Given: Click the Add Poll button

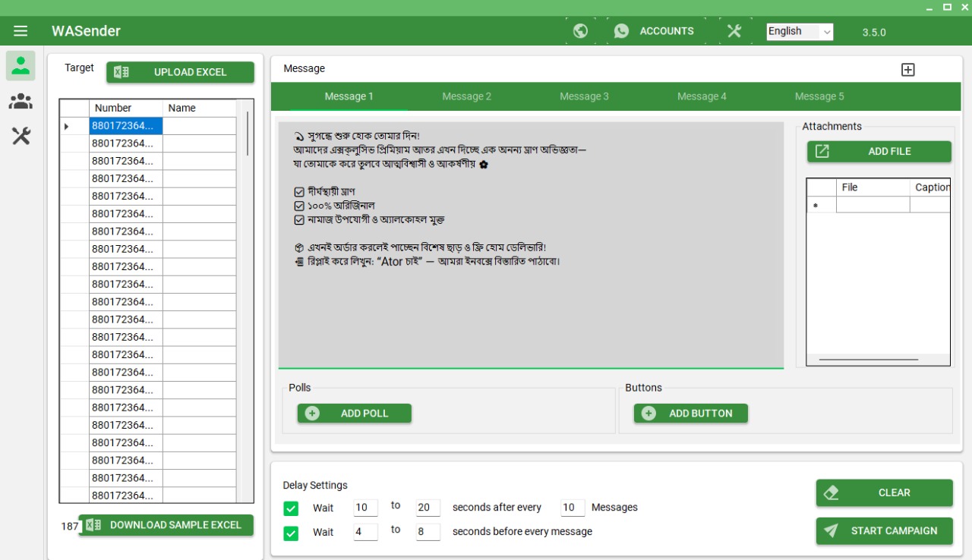Looking at the screenshot, I should tap(354, 414).
